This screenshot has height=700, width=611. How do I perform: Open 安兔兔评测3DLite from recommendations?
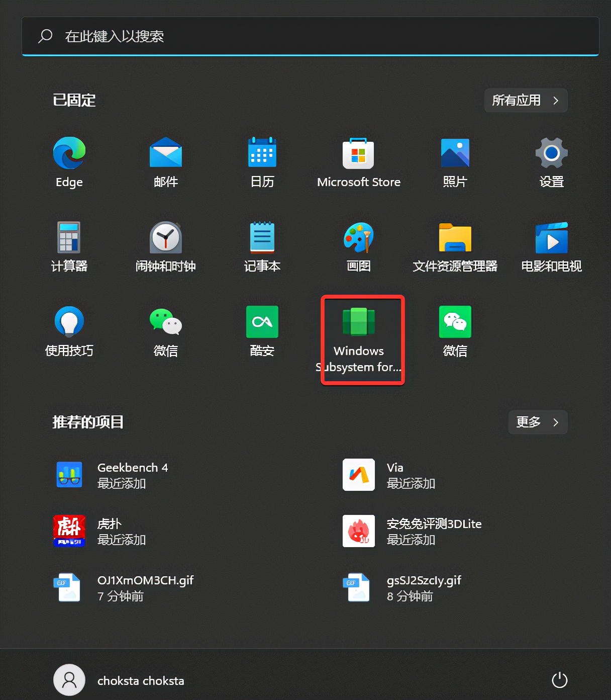(412, 531)
